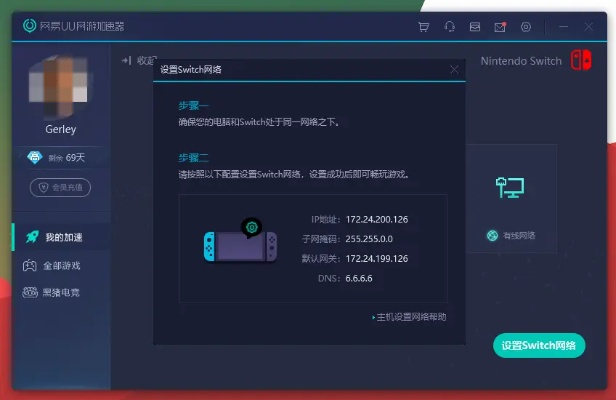Close the 设置Switch网络 dialog
The height and width of the screenshot is (400, 616).
click(x=454, y=70)
